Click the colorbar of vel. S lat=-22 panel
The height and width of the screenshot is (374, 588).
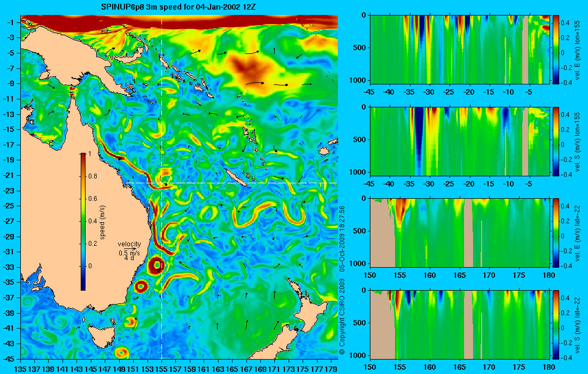[556, 324]
